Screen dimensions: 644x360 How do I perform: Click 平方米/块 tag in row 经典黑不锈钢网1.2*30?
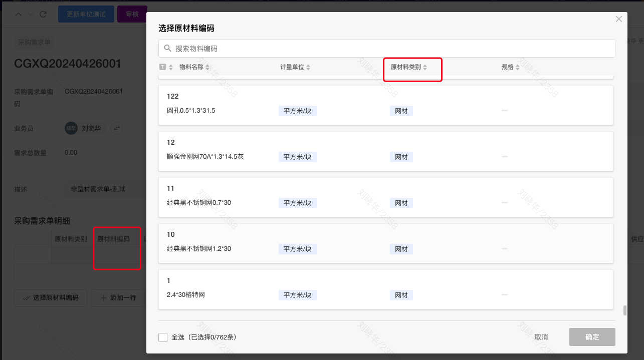coord(298,249)
